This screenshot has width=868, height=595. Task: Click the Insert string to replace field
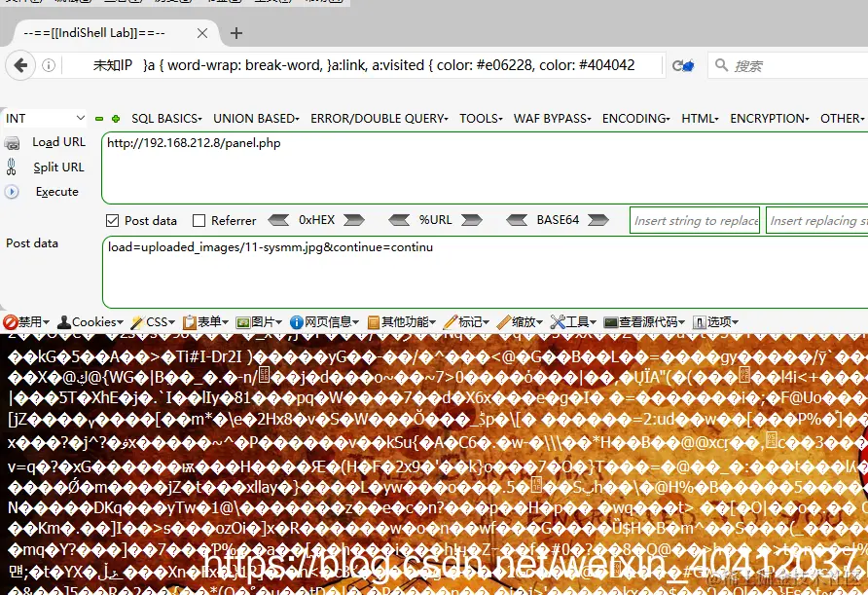point(694,220)
